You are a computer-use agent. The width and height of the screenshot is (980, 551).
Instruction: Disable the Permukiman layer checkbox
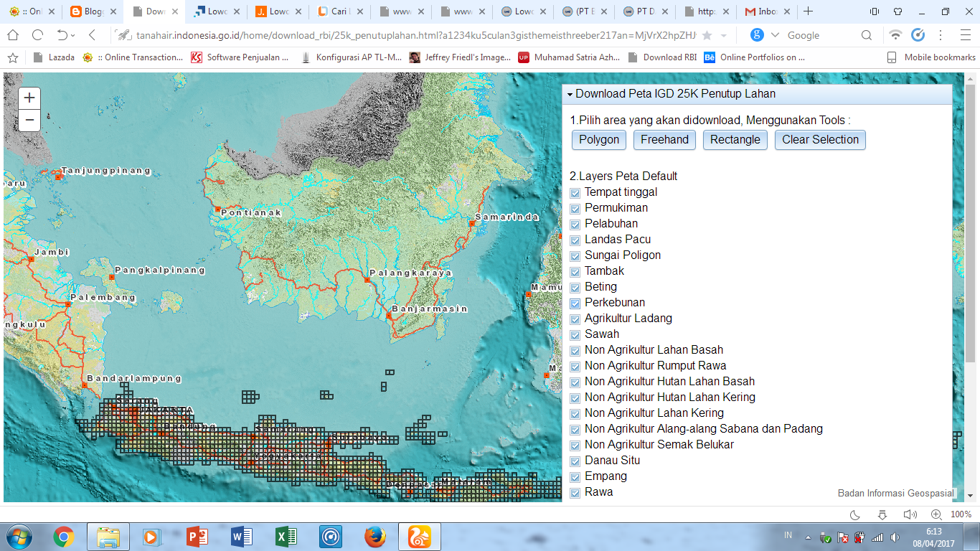pyautogui.click(x=575, y=208)
